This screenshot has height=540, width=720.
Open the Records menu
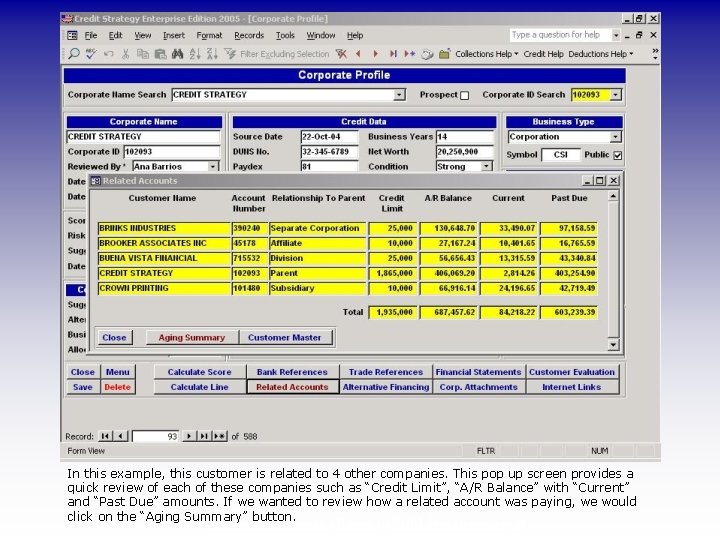click(249, 35)
